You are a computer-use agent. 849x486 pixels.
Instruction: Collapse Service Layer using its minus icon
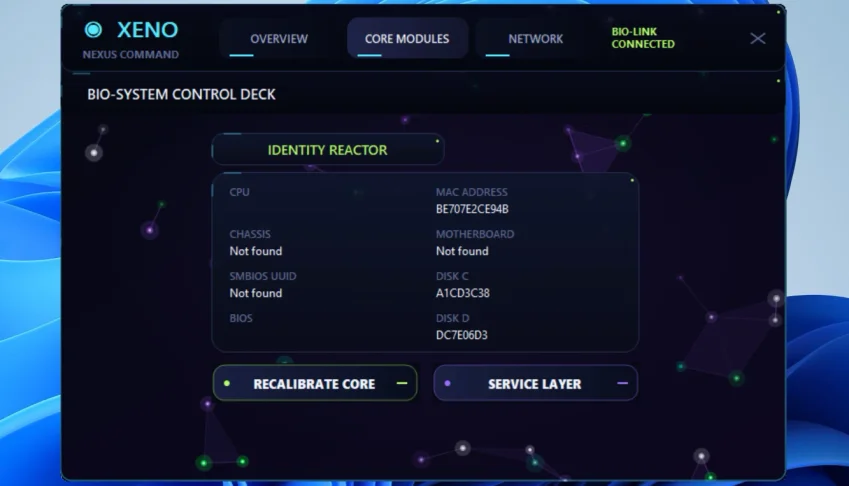click(x=623, y=383)
